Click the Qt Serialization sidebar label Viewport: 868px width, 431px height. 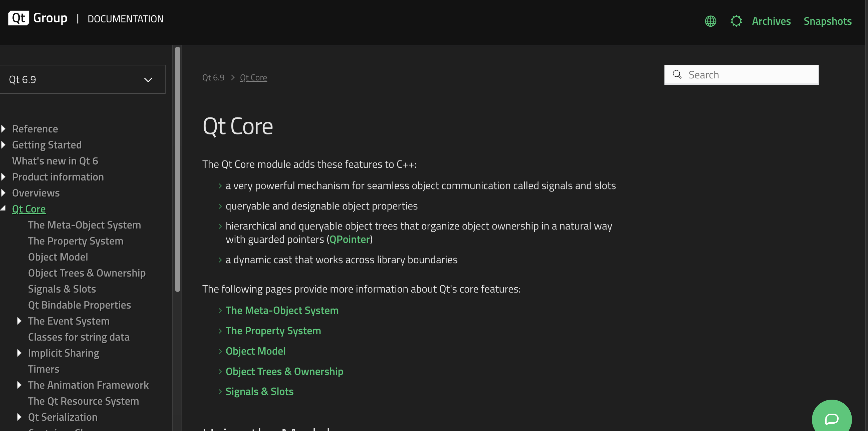click(x=63, y=417)
